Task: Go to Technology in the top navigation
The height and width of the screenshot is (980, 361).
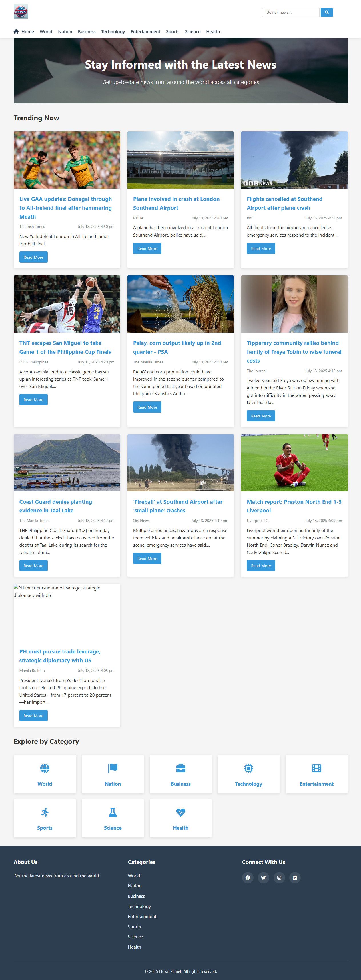Action: pos(113,32)
